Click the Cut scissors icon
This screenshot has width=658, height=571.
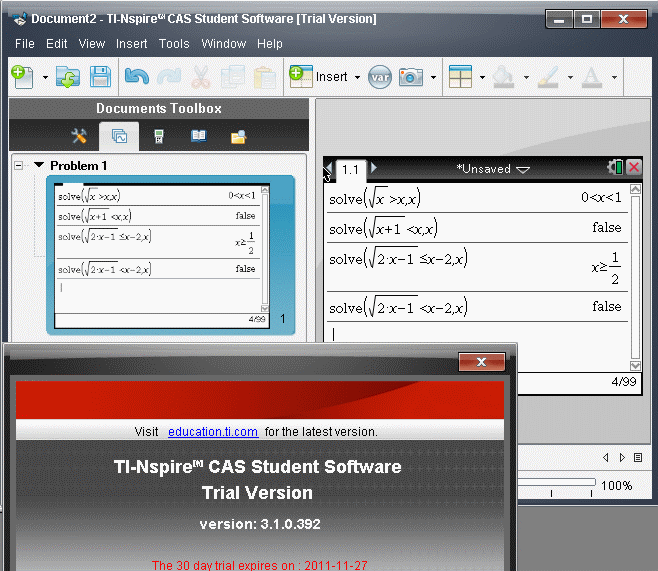(x=201, y=77)
